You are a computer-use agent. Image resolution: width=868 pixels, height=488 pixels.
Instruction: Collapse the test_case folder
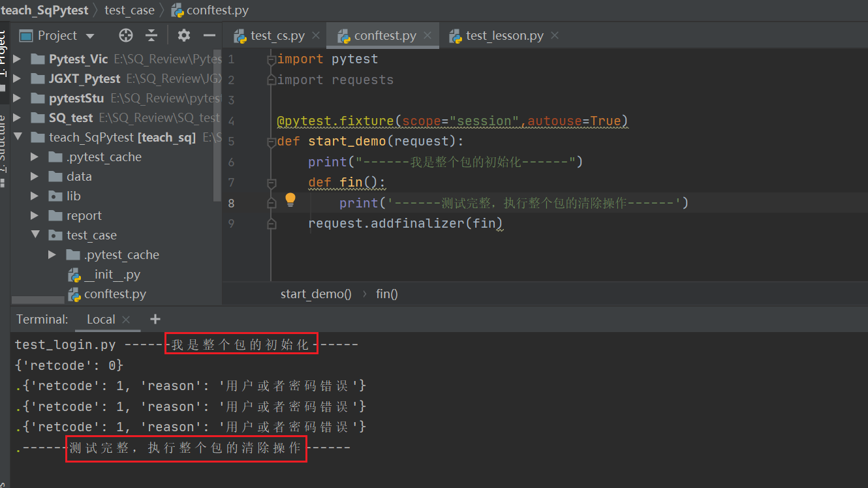[x=35, y=236]
